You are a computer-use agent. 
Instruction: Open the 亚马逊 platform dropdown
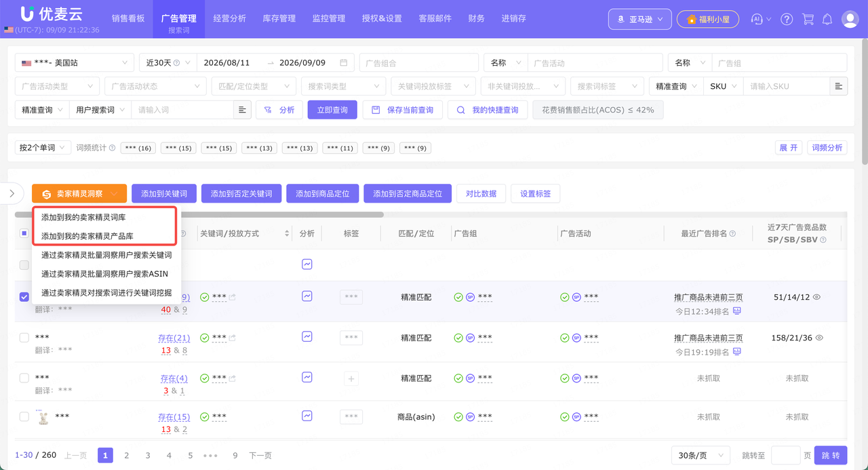pos(640,19)
